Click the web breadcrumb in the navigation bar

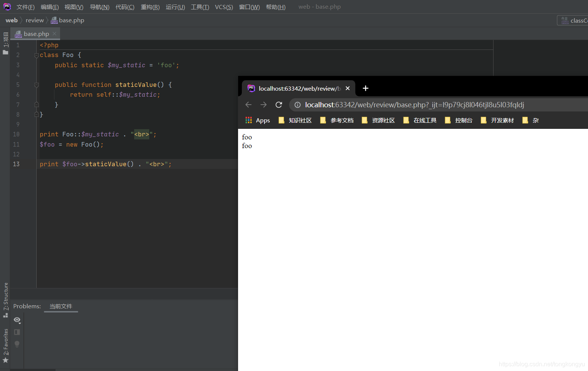(x=11, y=20)
